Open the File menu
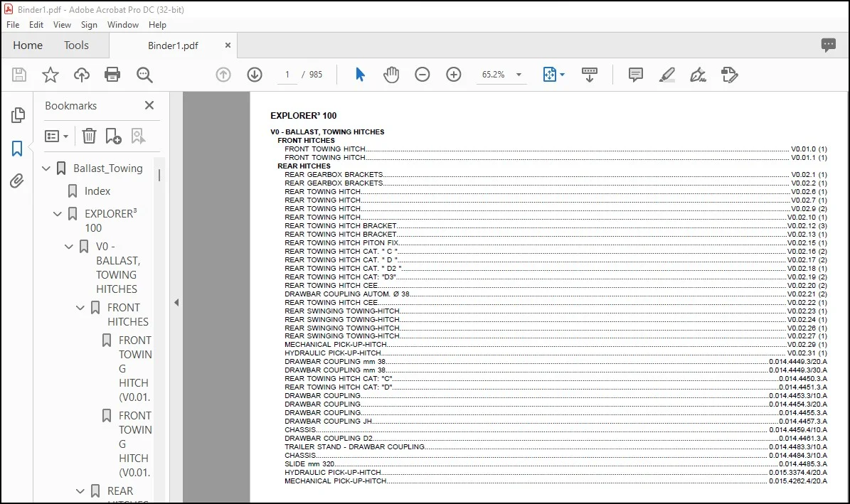850x504 pixels. tap(13, 25)
